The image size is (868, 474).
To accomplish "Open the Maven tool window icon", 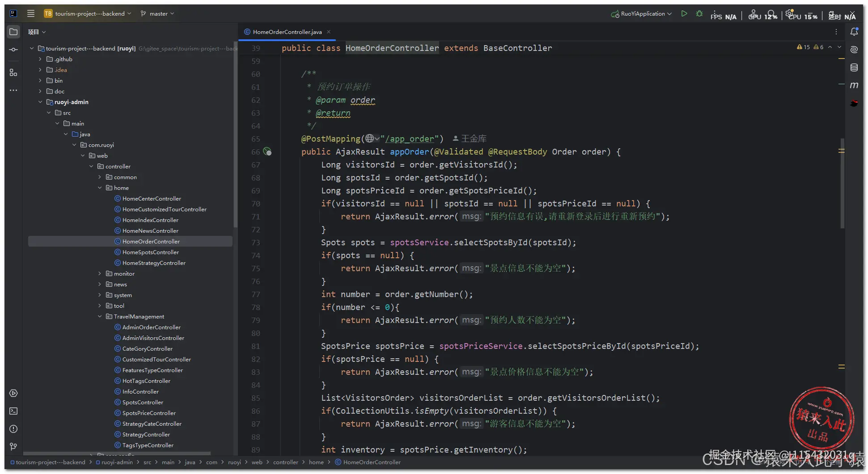I will coord(854,85).
